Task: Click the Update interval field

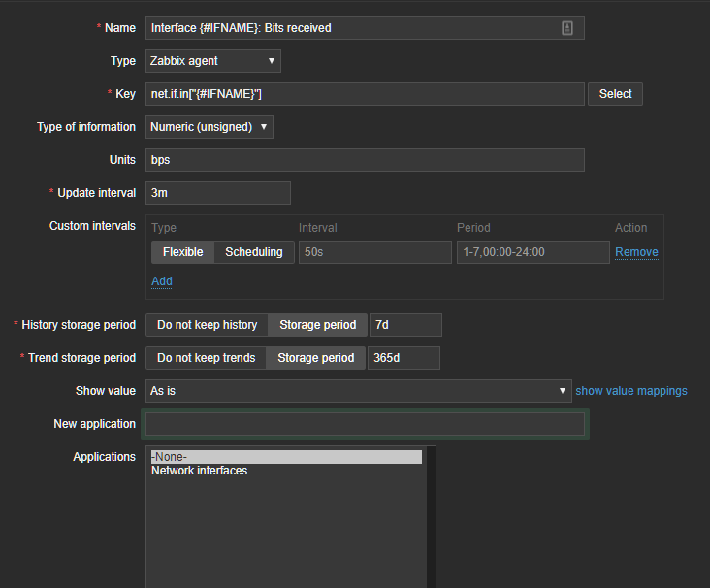Action: 218,193
